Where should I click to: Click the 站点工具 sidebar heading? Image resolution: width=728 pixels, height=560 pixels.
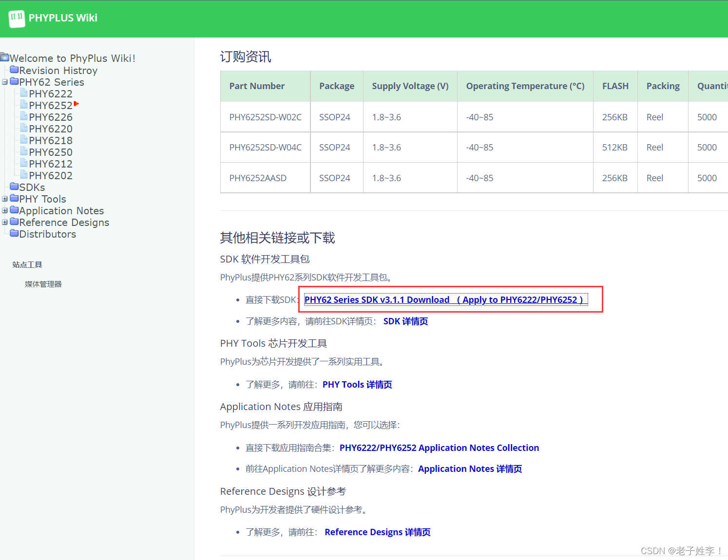[x=27, y=265]
